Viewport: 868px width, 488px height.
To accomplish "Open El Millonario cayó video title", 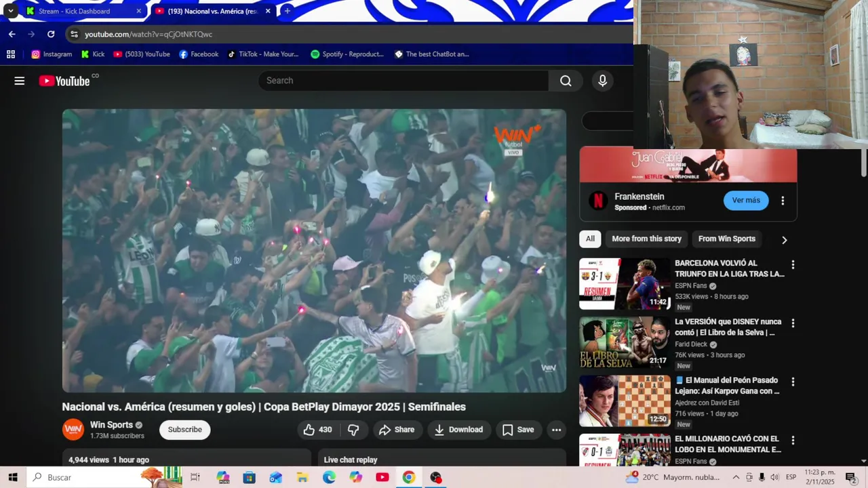I will click(728, 444).
